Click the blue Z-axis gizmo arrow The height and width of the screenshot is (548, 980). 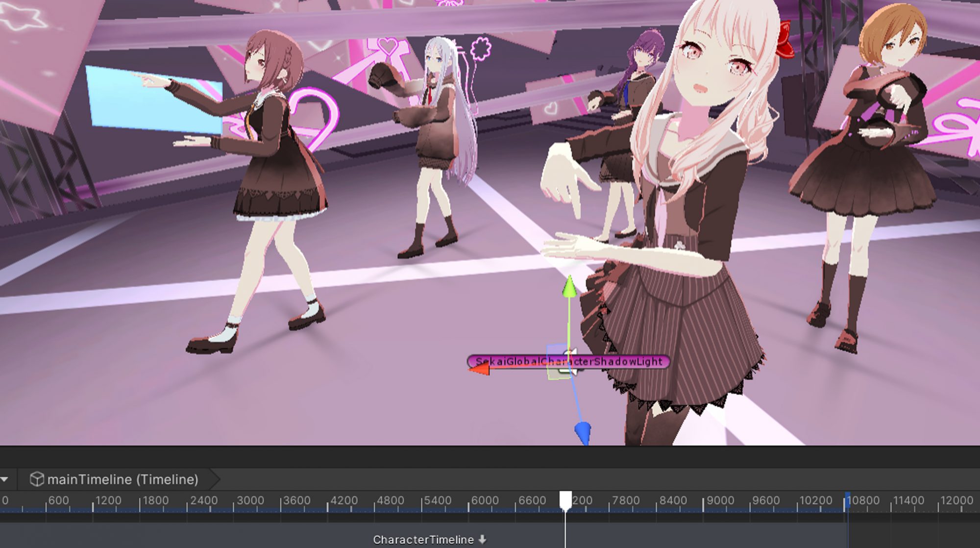[x=583, y=433]
